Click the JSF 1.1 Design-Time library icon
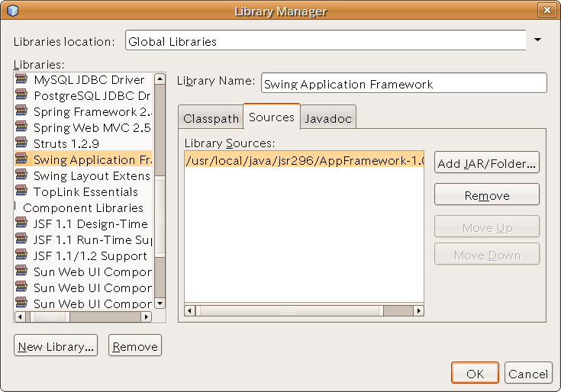The width and height of the screenshot is (561, 392). coord(23,224)
